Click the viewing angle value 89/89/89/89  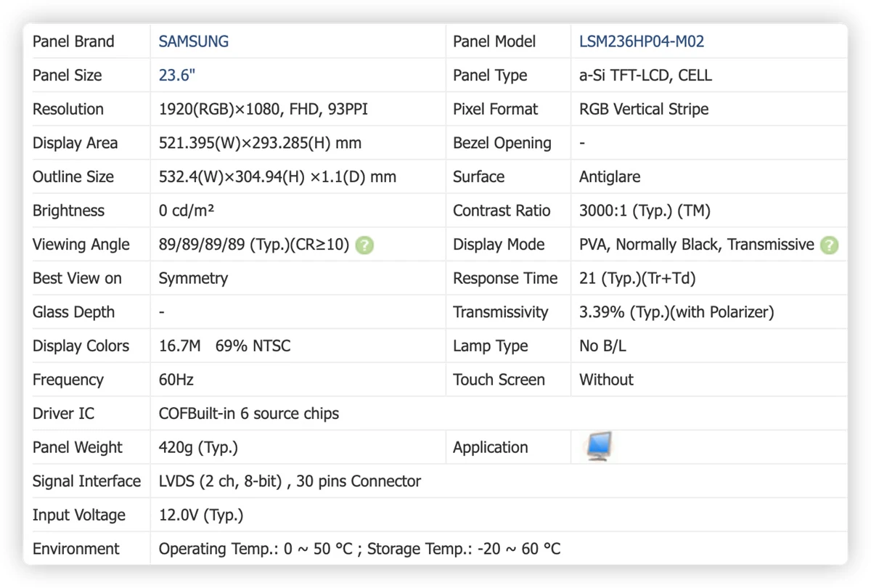tap(202, 245)
